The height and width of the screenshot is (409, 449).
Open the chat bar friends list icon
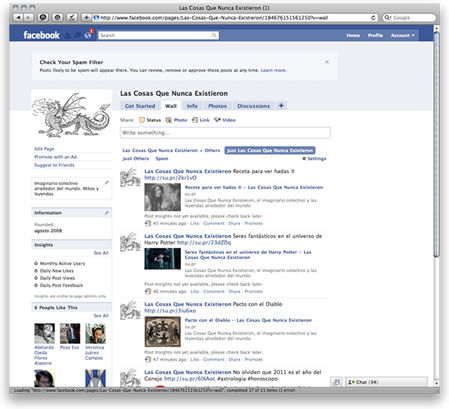click(x=337, y=382)
